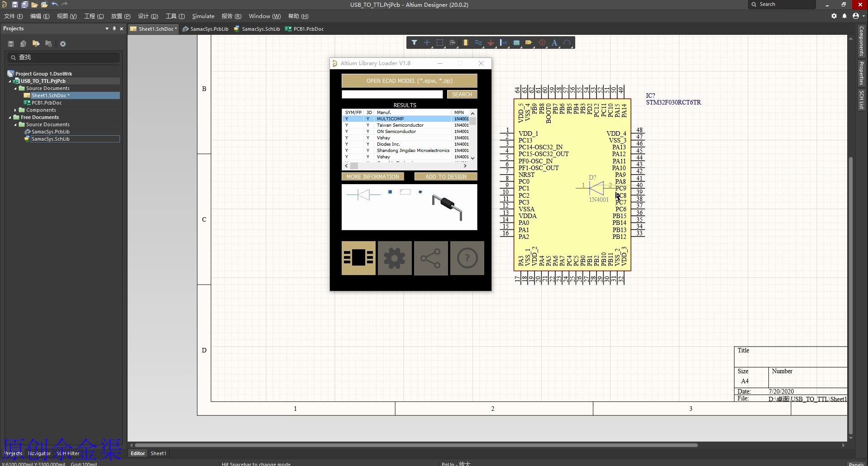Open the Projects panel settings gear
868x466 pixels.
63,44
